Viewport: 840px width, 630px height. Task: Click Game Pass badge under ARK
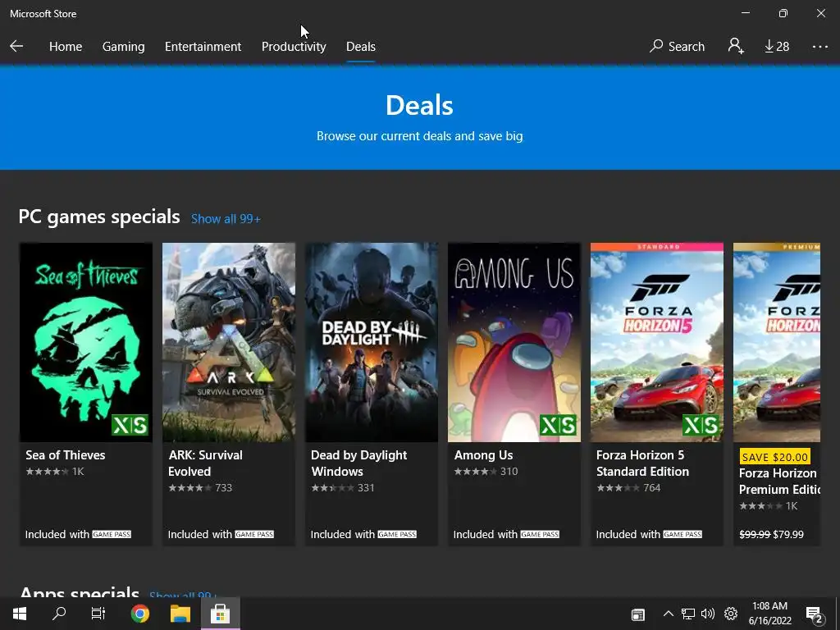[x=254, y=534]
